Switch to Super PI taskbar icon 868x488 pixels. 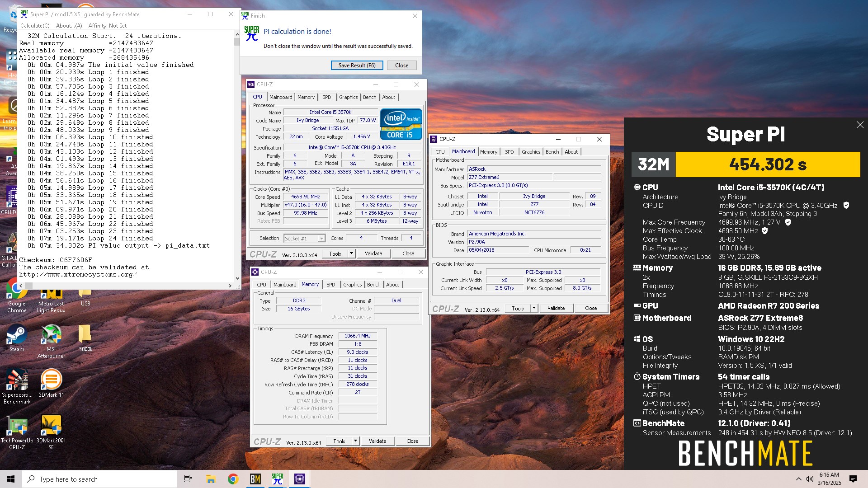(277, 479)
